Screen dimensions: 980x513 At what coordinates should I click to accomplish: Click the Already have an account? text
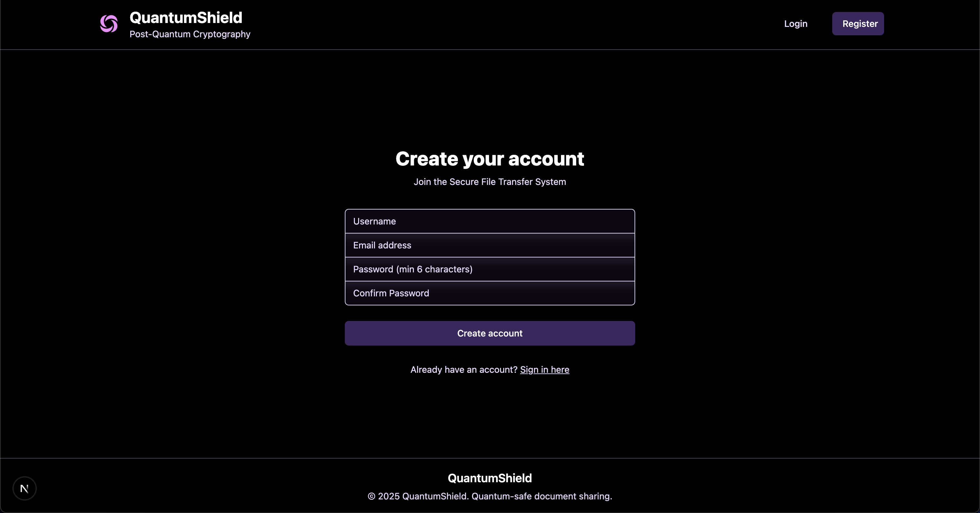(463, 370)
